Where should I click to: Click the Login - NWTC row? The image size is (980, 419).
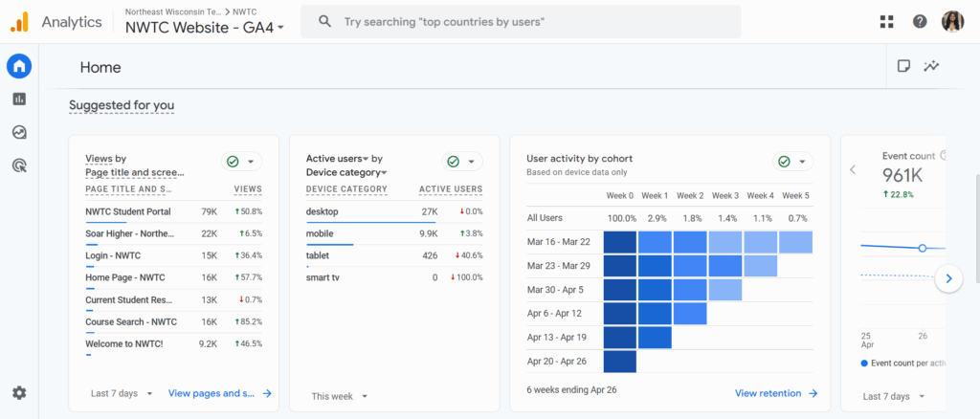pyautogui.click(x=174, y=256)
